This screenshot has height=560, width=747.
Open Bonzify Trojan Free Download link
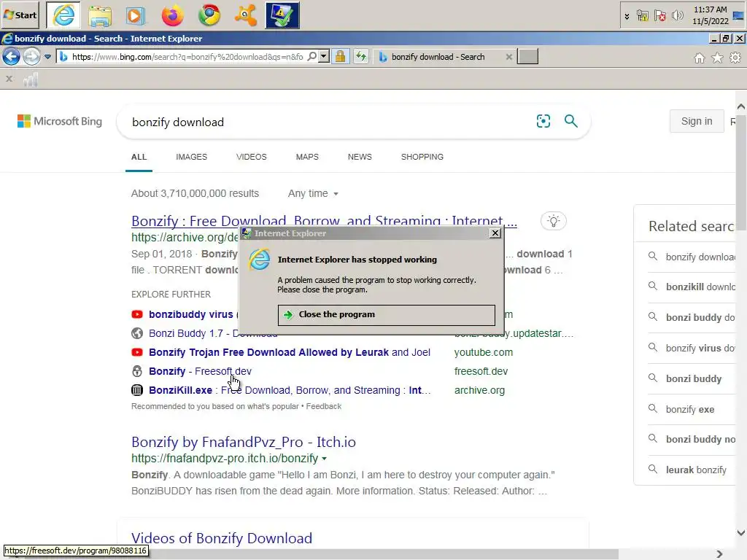(x=289, y=352)
